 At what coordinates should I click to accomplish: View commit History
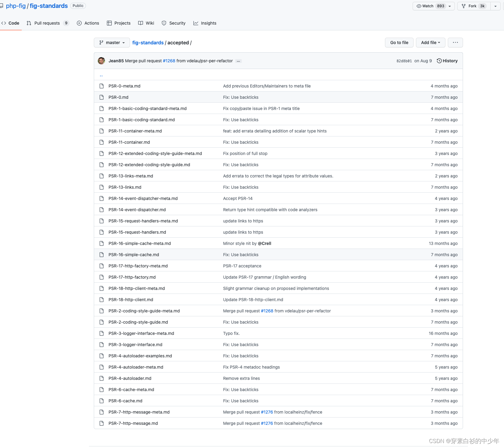[x=447, y=61]
